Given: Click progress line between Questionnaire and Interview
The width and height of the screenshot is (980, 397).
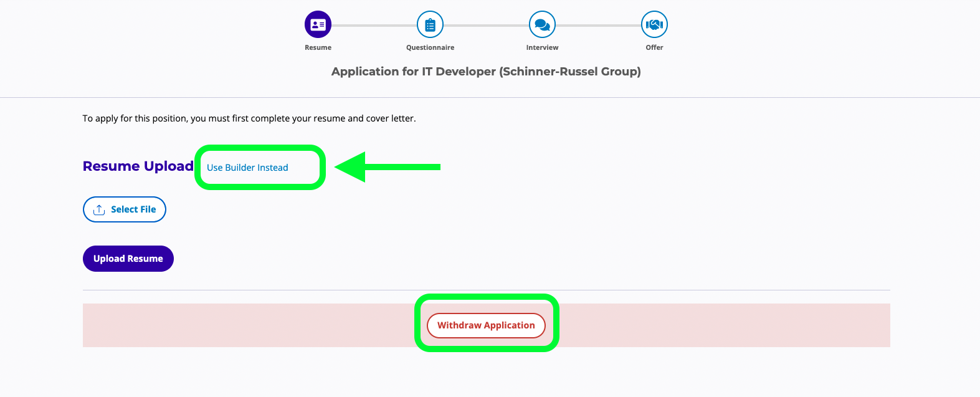Looking at the screenshot, I should pyautogui.click(x=486, y=26).
